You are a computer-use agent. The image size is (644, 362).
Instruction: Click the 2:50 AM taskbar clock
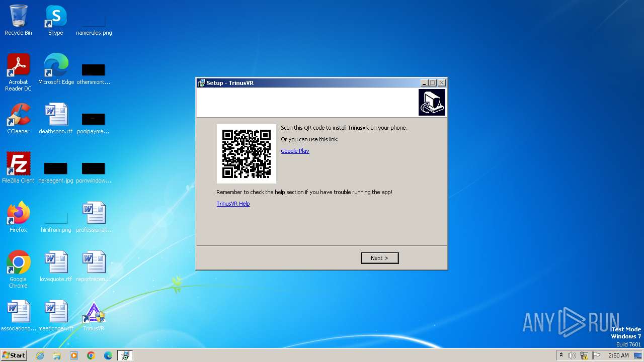click(x=618, y=355)
